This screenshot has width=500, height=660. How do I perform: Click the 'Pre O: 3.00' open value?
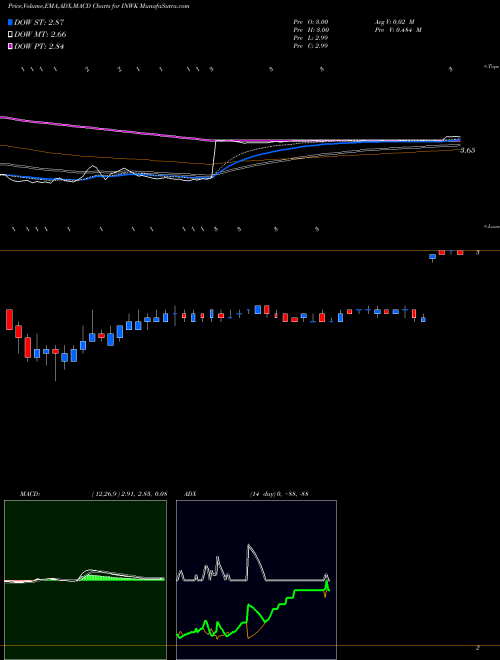(x=311, y=21)
